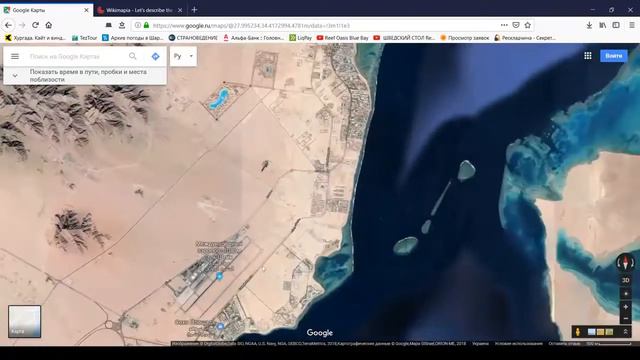Image resolution: width=640 pixels, height=360 pixels.
Task: Reload the current page
Action: 36,25
